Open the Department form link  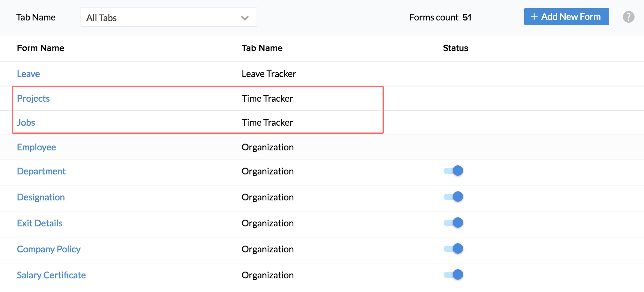(x=41, y=171)
